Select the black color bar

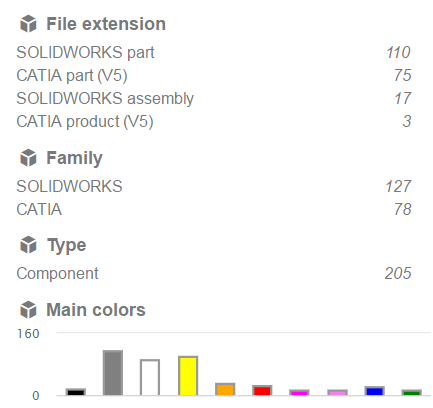coord(76,392)
